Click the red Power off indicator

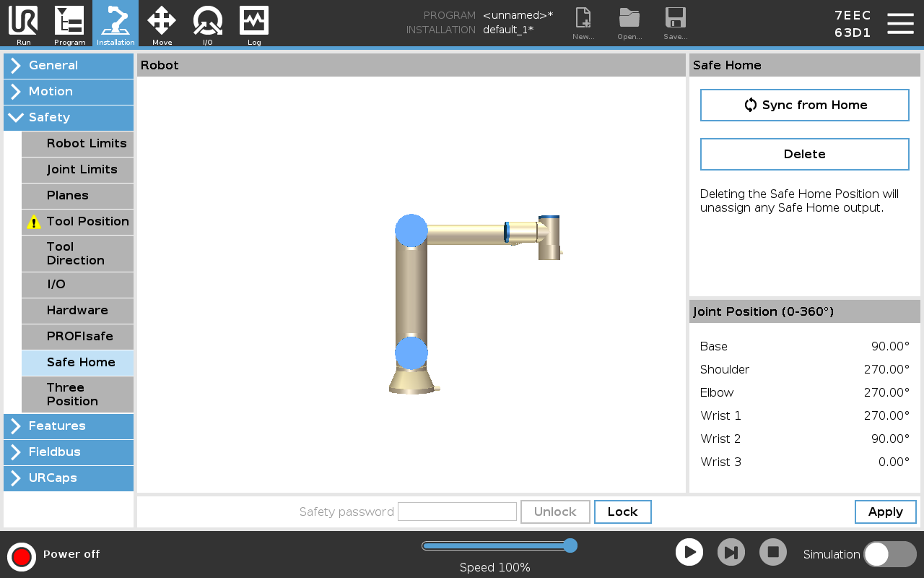[x=22, y=556]
